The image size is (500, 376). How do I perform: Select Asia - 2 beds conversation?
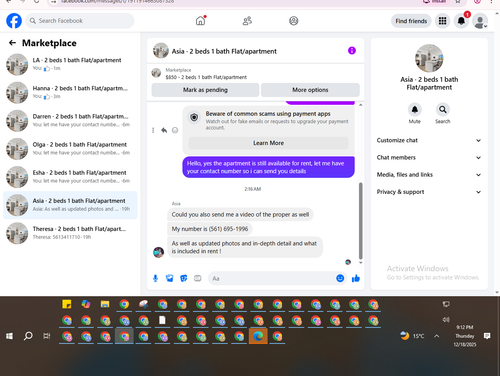(70, 205)
